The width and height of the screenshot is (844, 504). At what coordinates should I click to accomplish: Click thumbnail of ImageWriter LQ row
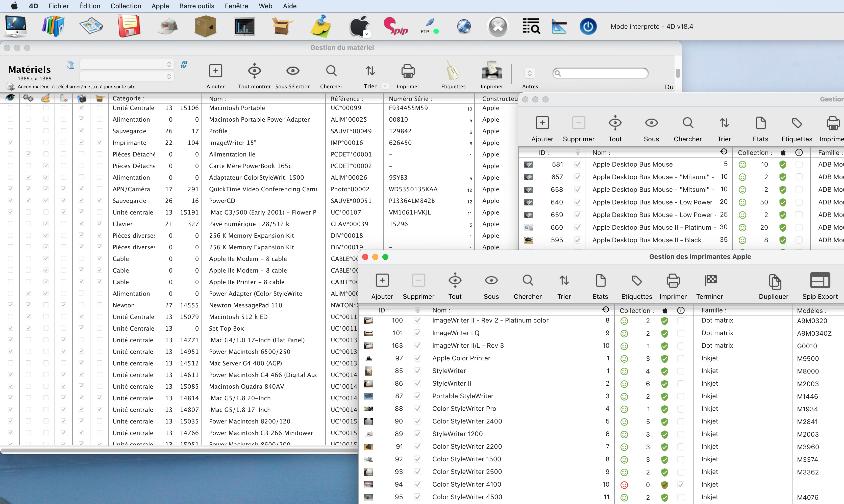369,333
